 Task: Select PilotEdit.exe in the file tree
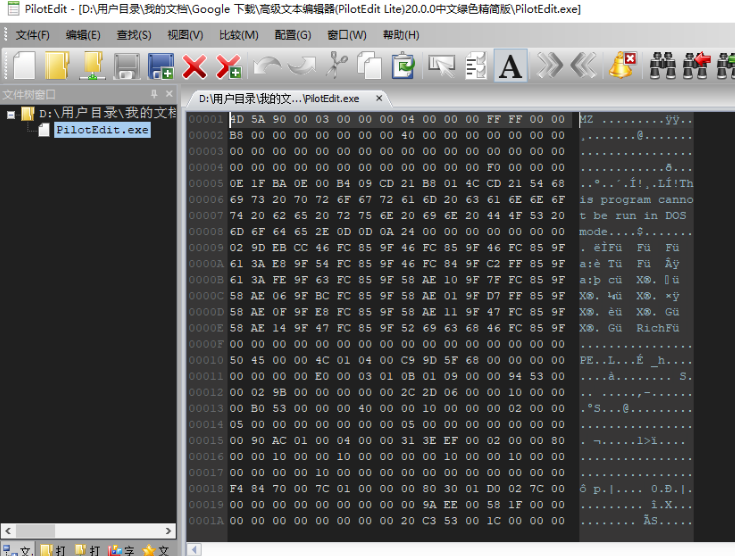102,130
